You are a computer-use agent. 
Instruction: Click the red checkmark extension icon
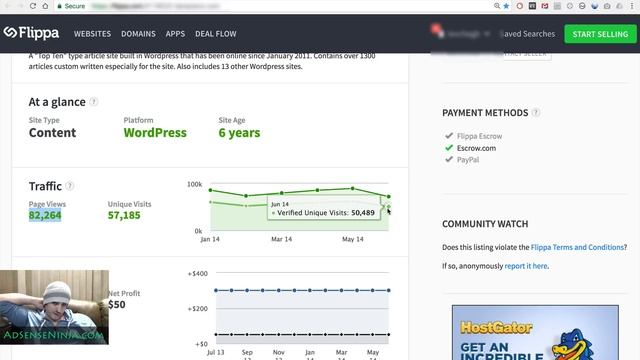[545, 6]
